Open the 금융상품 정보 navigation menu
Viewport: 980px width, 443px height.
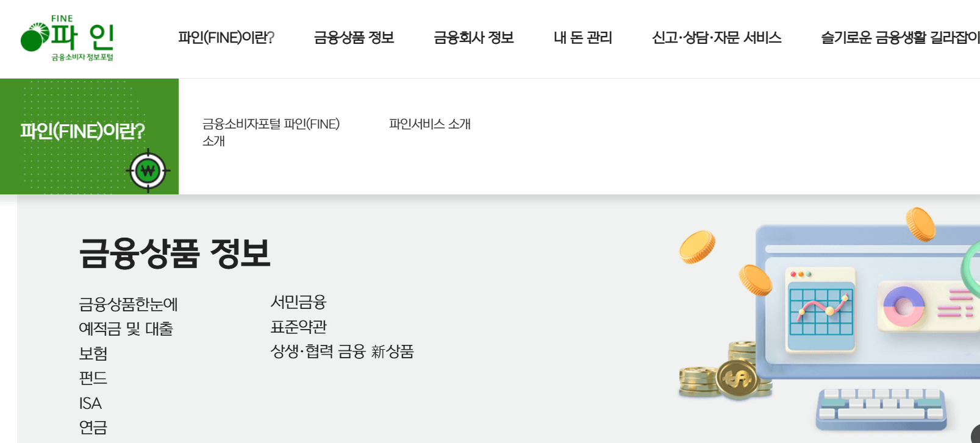(x=354, y=38)
